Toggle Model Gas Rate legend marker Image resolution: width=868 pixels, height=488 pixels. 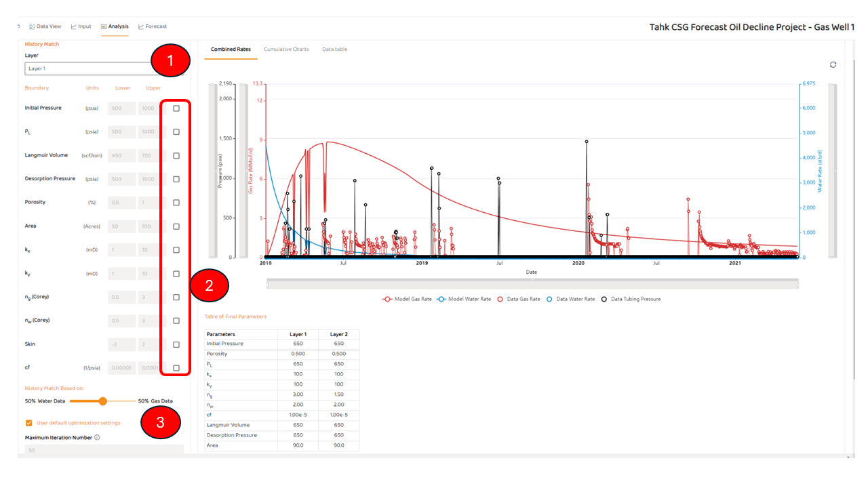point(387,299)
